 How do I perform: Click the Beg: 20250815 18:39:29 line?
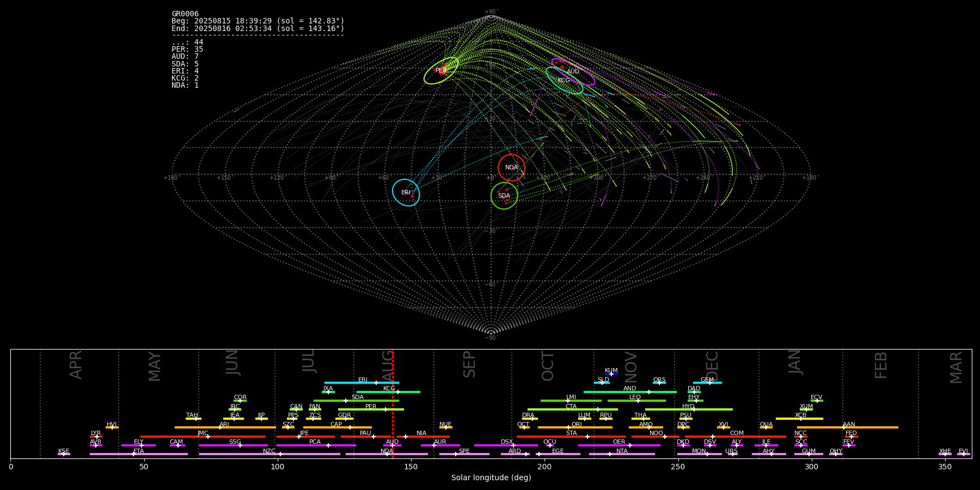[258, 21]
